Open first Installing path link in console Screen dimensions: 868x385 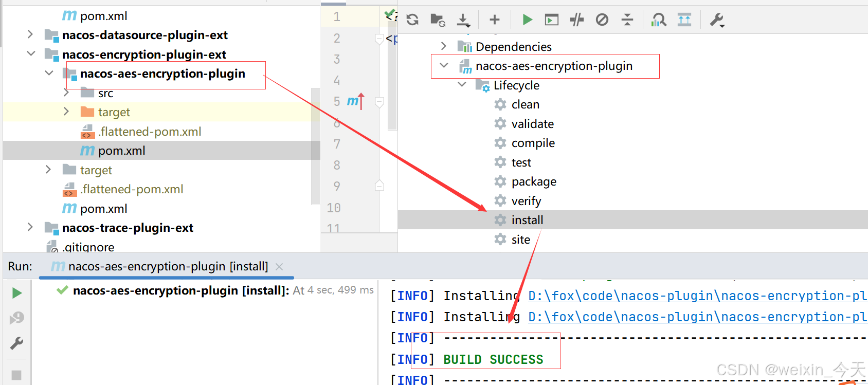[697, 296]
